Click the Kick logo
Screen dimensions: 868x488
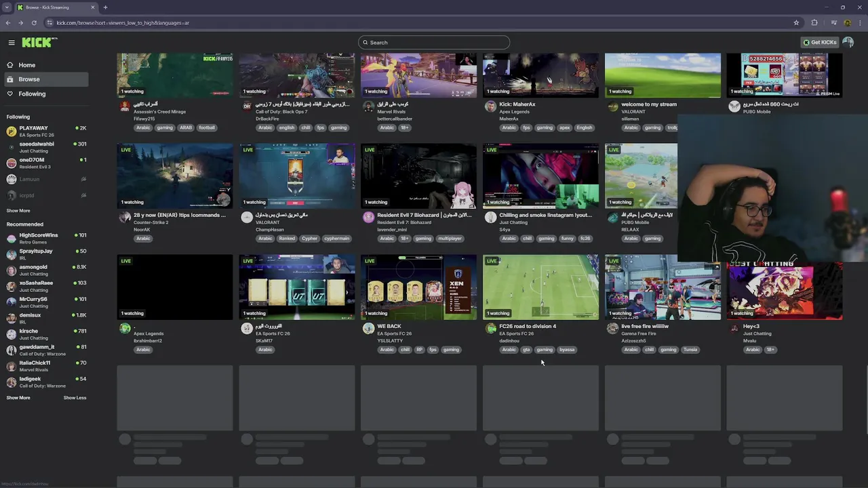[x=39, y=42]
